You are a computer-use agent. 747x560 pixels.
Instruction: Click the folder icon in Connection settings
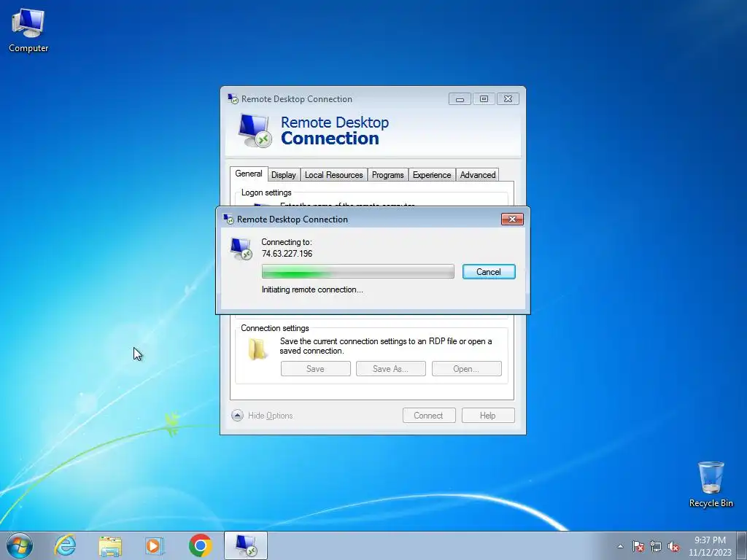(258, 349)
